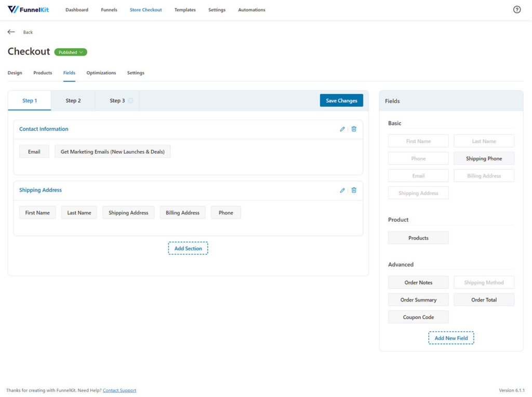The height and width of the screenshot is (397, 532).
Task: Select the Step 1 tab
Action: (30, 100)
